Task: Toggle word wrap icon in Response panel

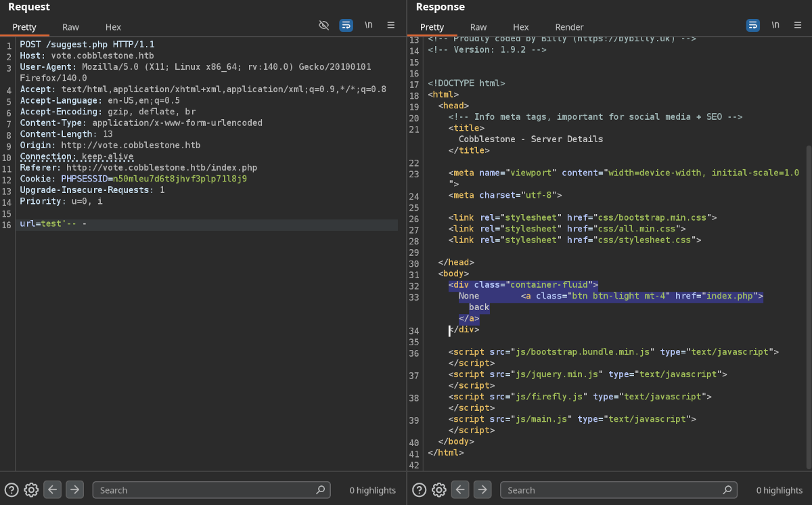Action: point(753,25)
